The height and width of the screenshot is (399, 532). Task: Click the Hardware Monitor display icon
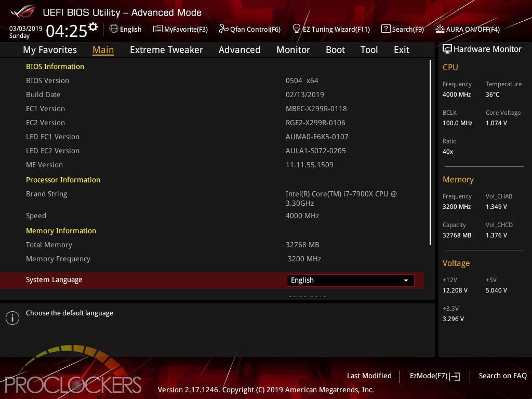pos(447,49)
